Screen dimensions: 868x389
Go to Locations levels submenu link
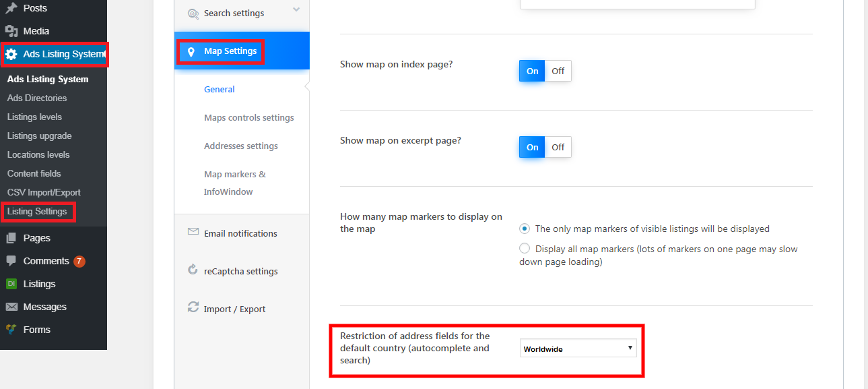click(38, 154)
